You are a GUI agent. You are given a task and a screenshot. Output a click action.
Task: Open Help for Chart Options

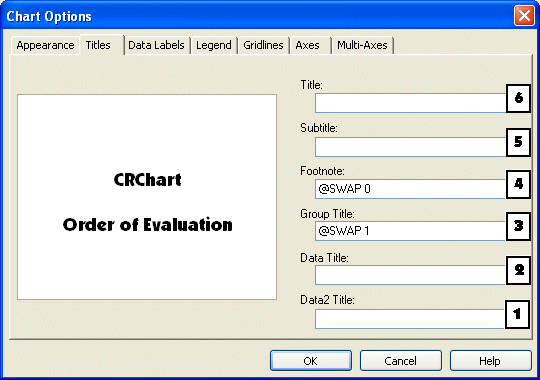[x=491, y=361]
